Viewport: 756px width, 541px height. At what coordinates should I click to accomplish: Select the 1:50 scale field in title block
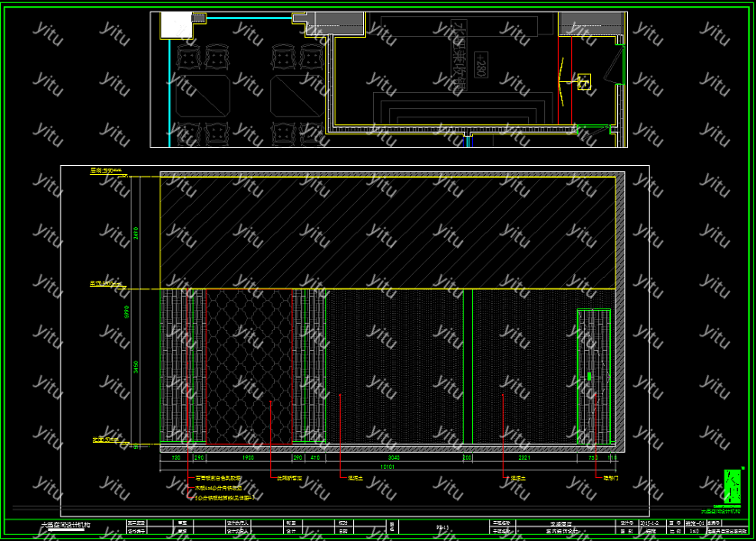695,532
